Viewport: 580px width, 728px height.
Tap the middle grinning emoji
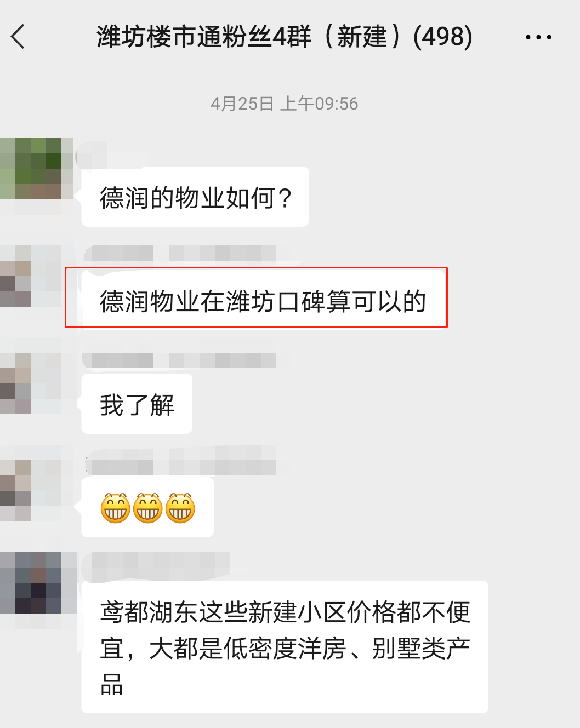(148, 508)
